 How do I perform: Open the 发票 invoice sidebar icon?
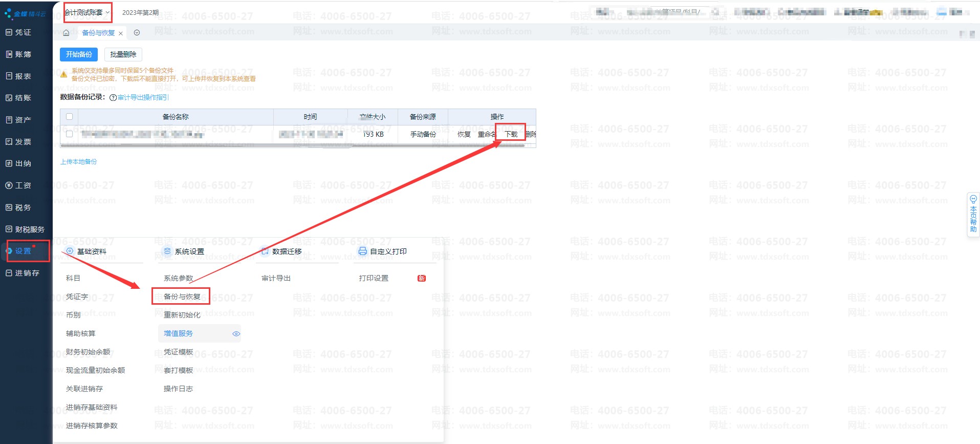tap(9, 142)
